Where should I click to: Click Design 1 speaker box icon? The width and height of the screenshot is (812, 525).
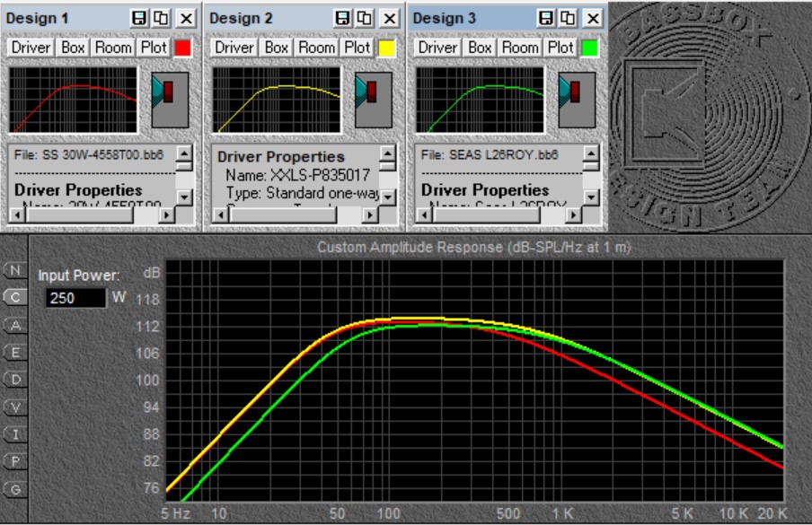click(170, 100)
